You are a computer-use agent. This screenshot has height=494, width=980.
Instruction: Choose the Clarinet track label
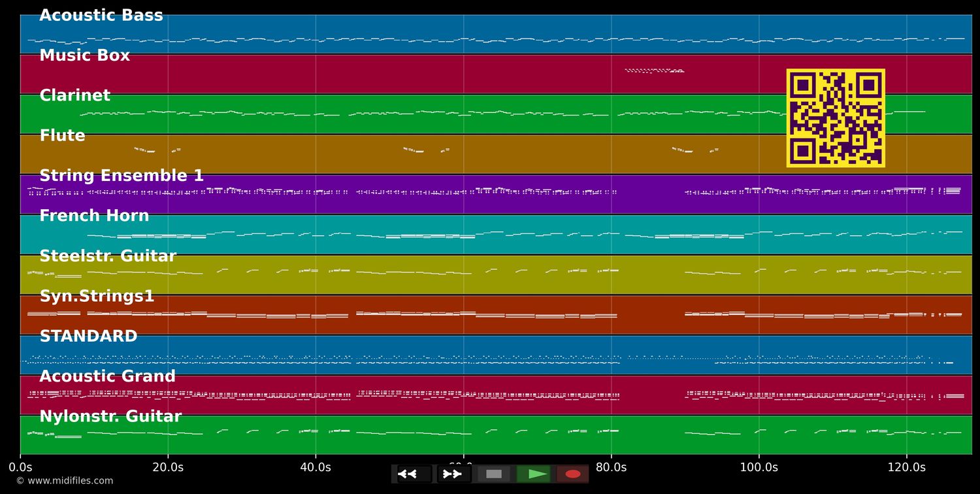click(75, 96)
